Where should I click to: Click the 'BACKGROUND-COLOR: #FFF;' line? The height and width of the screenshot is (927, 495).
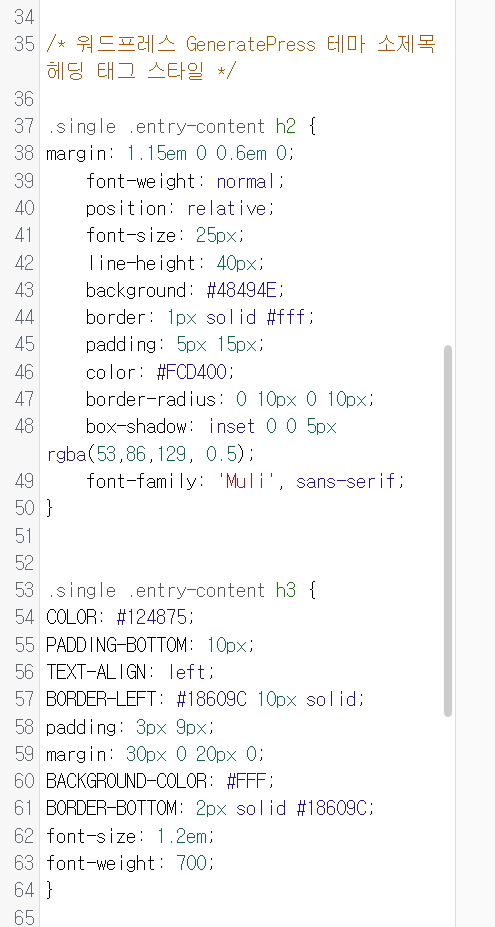(161, 782)
